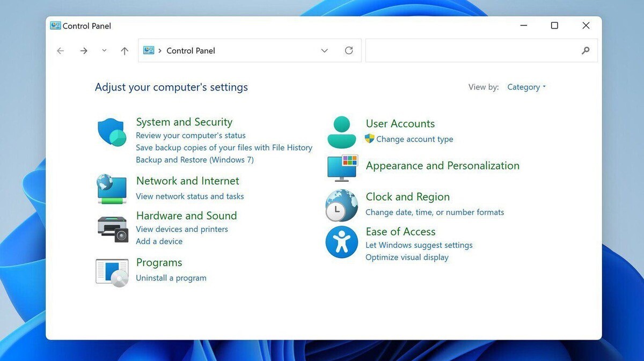Click View network status and tasks
Viewport: 644px width, 361px height.
(x=190, y=196)
